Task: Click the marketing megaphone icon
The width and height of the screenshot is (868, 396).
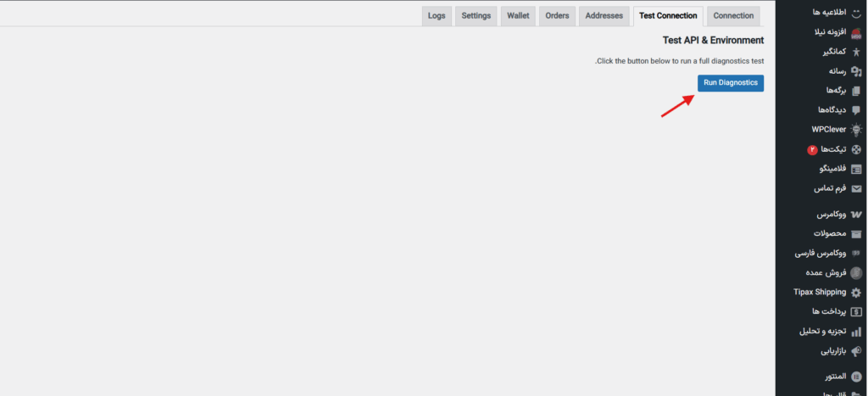Action: click(x=856, y=351)
